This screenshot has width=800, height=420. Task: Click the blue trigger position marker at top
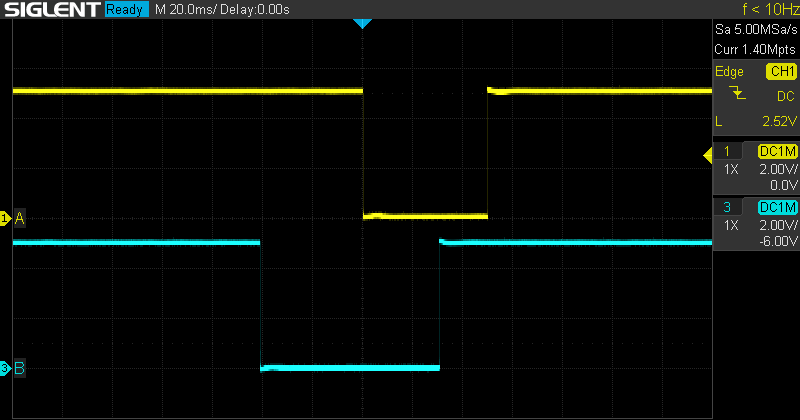tap(363, 23)
